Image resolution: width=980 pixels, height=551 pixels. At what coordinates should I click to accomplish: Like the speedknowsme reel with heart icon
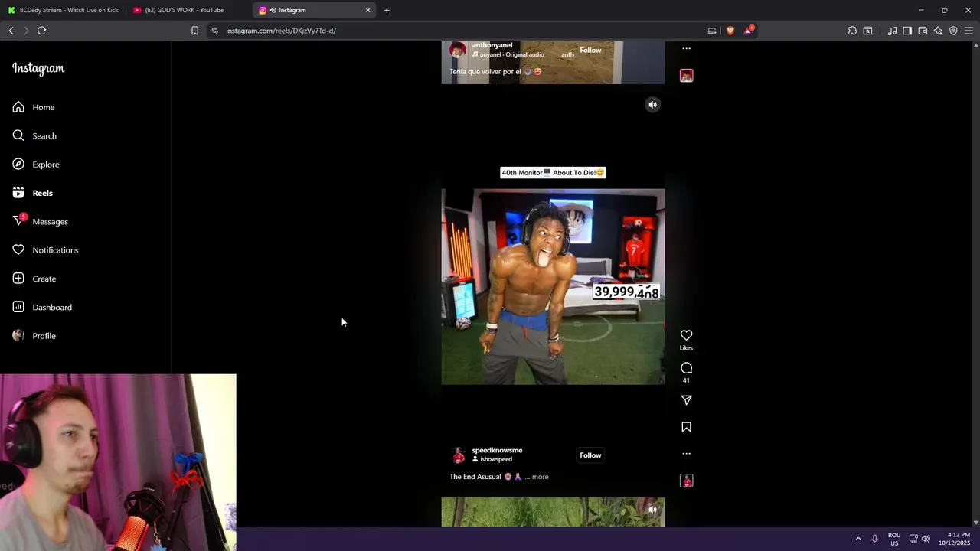tap(686, 335)
